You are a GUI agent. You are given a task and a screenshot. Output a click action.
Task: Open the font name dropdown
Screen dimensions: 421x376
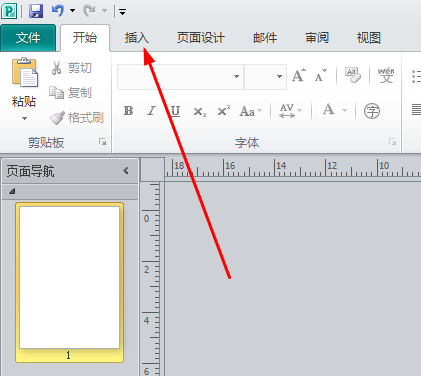[236, 77]
